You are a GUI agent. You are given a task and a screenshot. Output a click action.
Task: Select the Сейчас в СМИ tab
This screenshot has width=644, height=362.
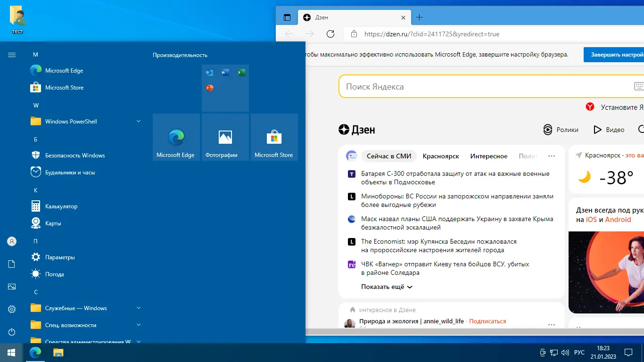point(389,156)
